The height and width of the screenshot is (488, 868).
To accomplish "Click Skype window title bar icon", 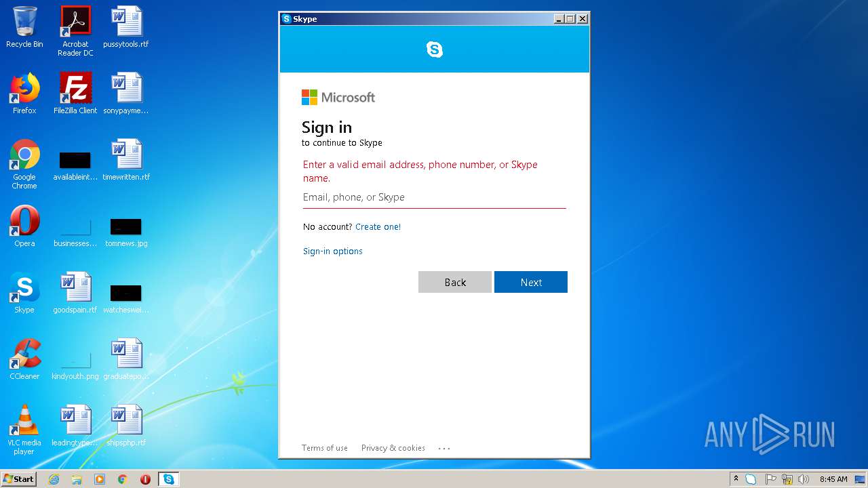I will (287, 19).
